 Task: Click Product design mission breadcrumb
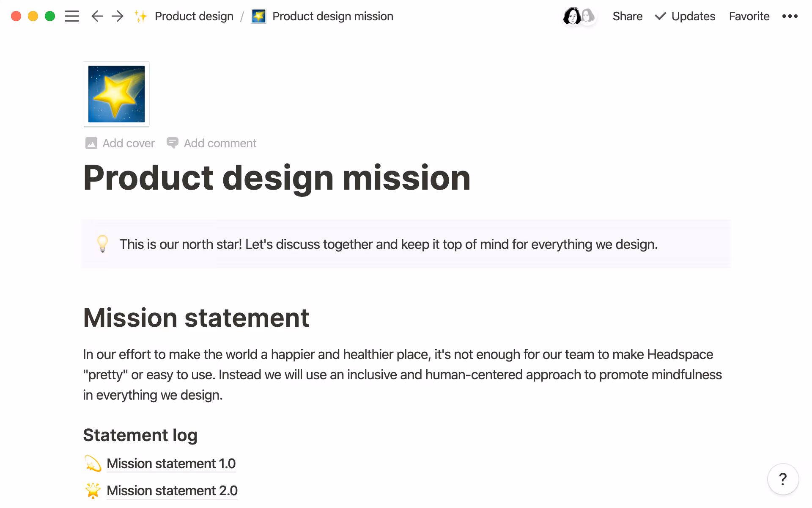[332, 16]
